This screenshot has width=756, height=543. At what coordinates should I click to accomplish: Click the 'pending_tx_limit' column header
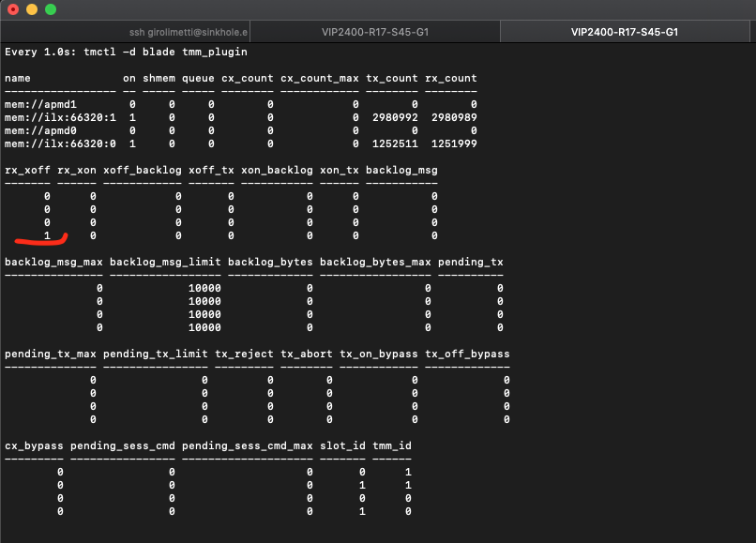coord(156,354)
